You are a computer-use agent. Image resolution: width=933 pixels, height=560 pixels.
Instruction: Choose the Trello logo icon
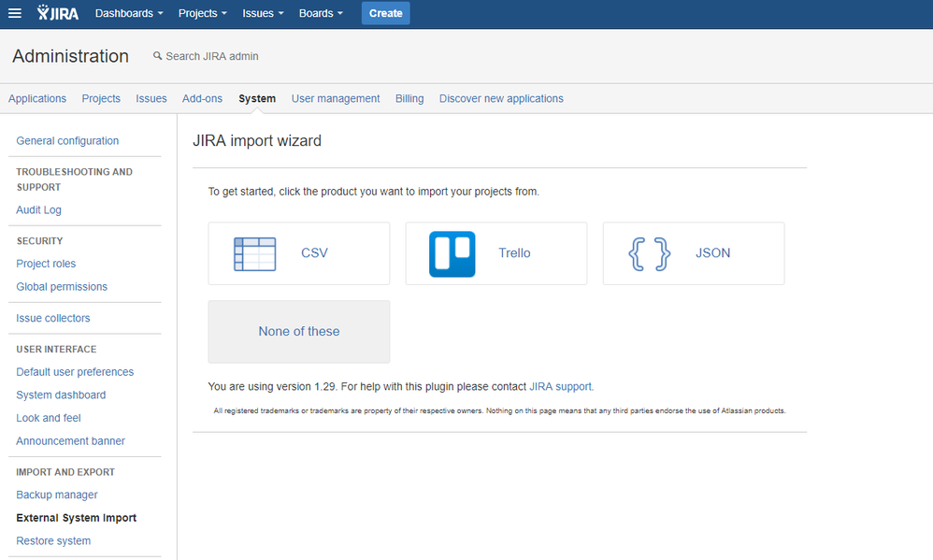[452, 254]
